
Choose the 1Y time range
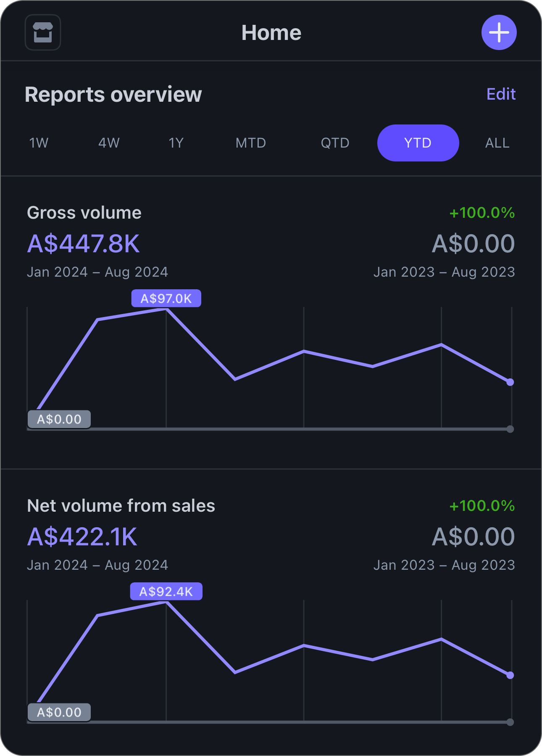pos(176,143)
